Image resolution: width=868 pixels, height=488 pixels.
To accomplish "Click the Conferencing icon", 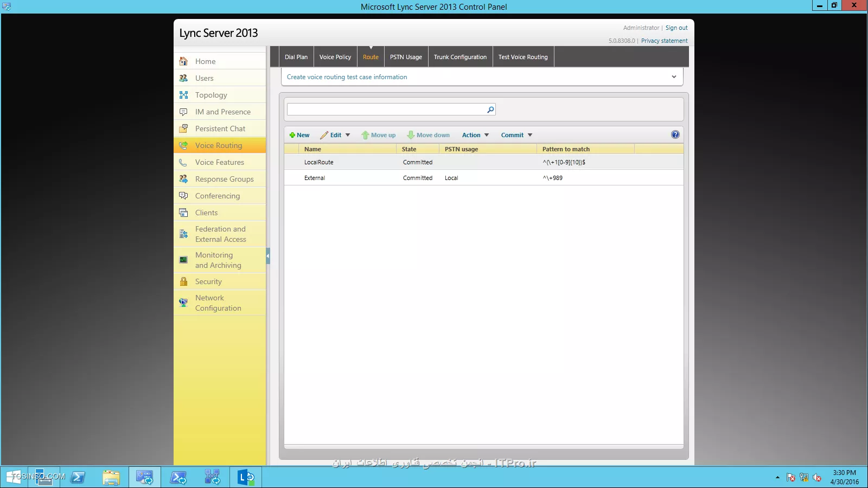I will (x=183, y=196).
